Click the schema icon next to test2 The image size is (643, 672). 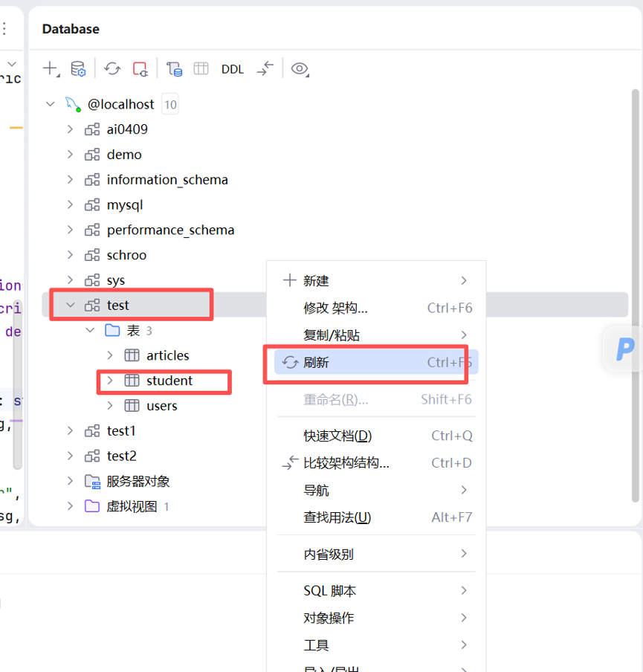pos(92,456)
